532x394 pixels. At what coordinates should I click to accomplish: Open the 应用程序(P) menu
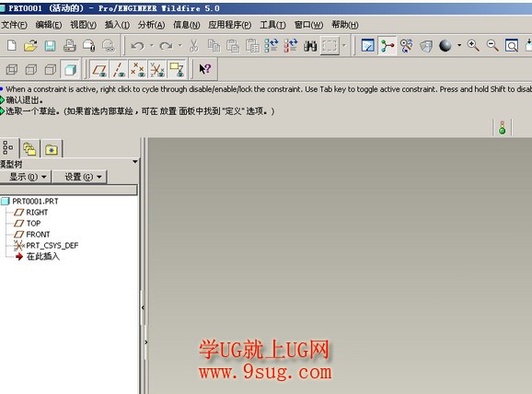point(230,25)
